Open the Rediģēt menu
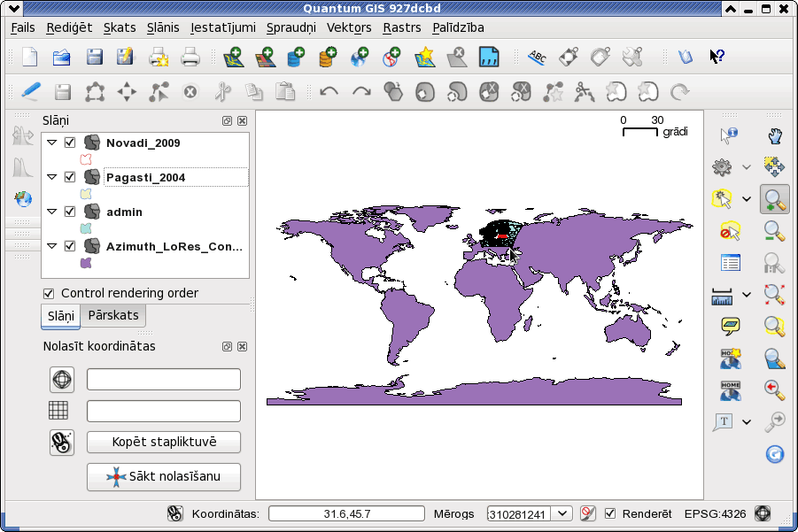Screen dimensions: 798x532 click(69, 27)
